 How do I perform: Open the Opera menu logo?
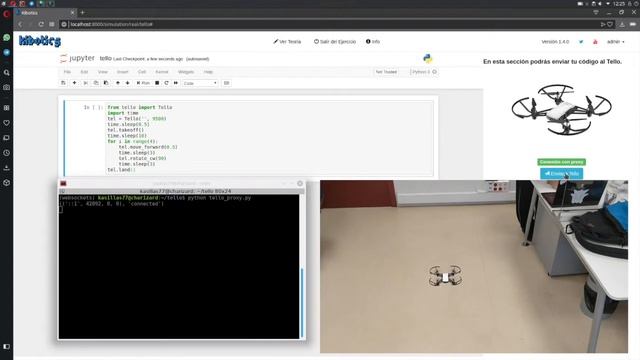[x=6, y=14]
